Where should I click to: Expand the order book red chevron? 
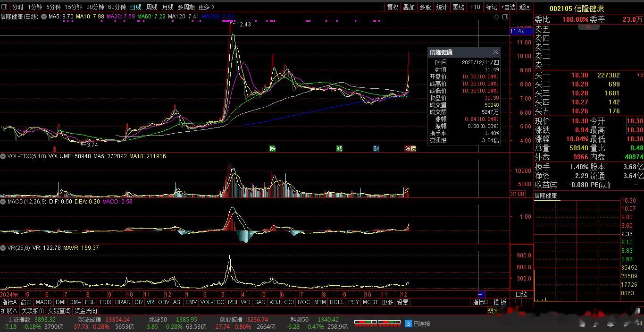(x=588, y=27)
